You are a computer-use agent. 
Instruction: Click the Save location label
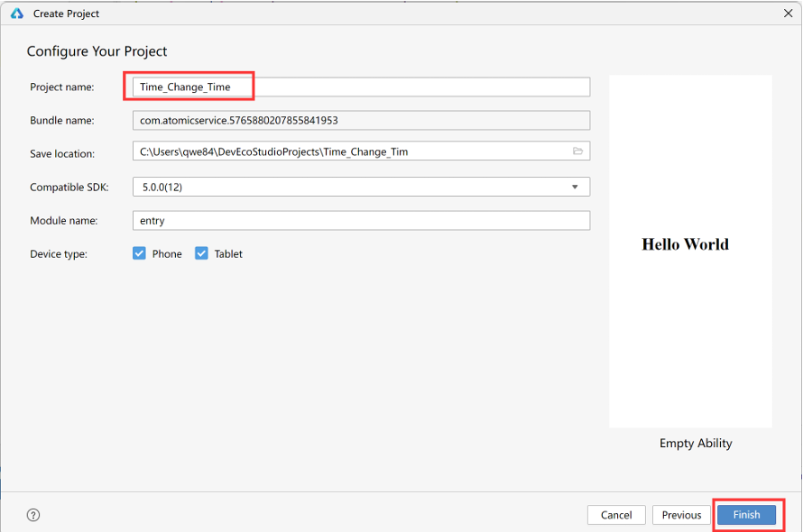pos(62,153)
